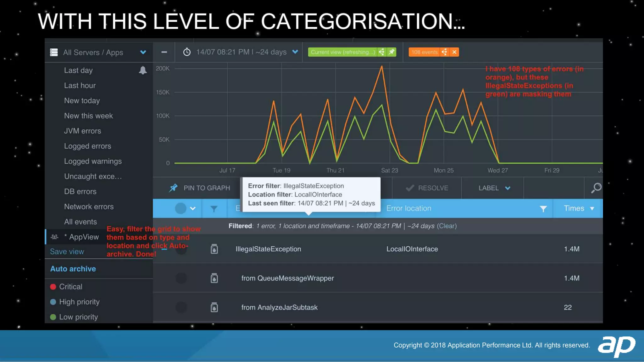Expand the All Servers / Apps dropdown

(x=143, y=52)
